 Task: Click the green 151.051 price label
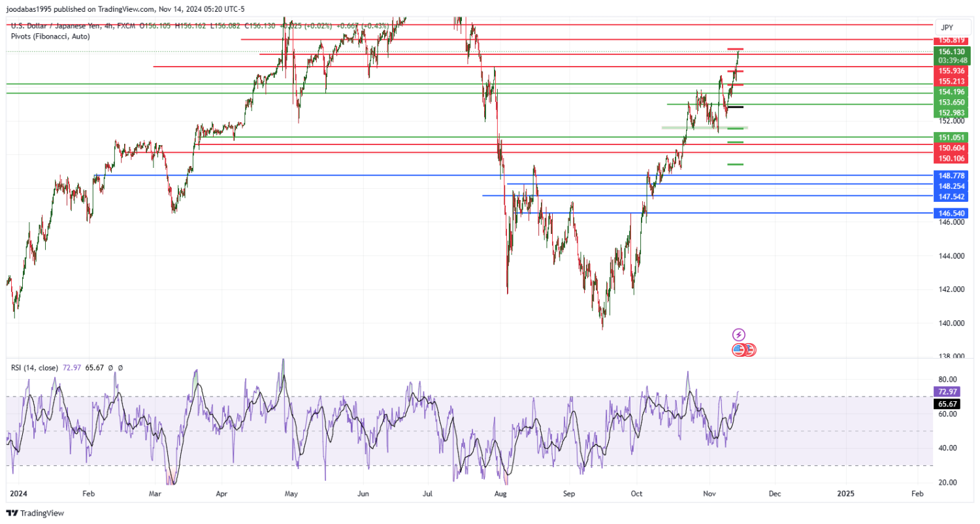point(952,137)
